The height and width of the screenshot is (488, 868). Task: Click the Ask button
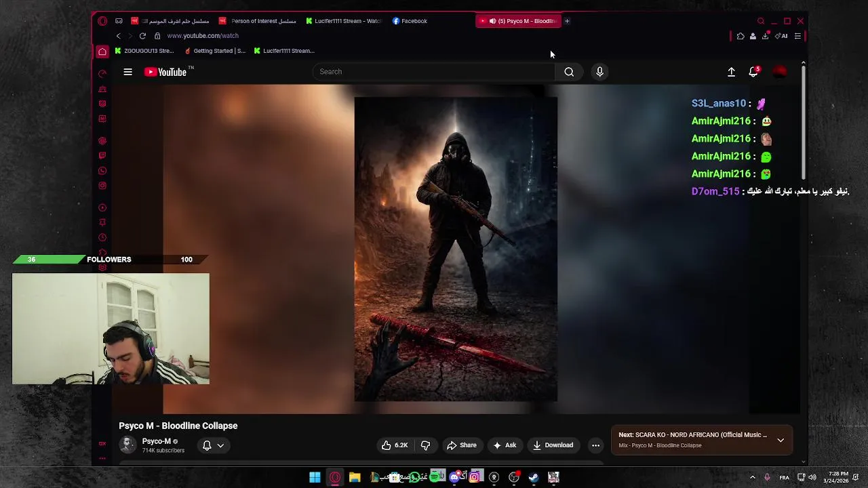(505, 445)
